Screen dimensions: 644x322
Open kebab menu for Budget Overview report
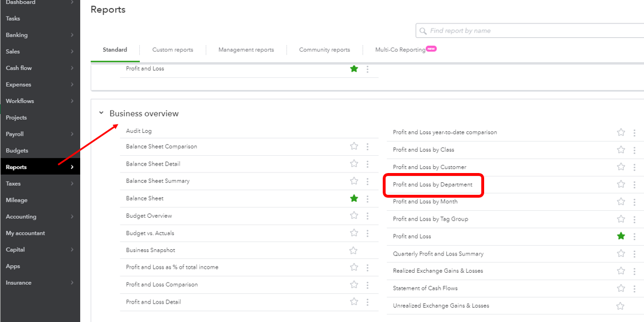pos(368,215)
